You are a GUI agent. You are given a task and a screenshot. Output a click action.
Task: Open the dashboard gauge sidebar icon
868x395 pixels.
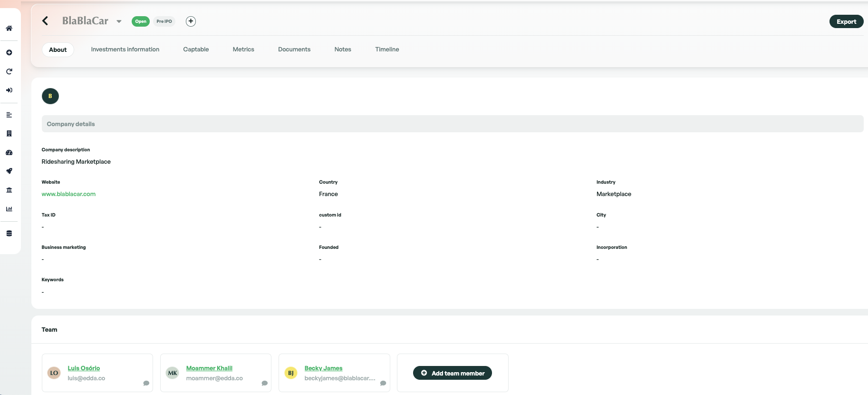click(9, 153)
